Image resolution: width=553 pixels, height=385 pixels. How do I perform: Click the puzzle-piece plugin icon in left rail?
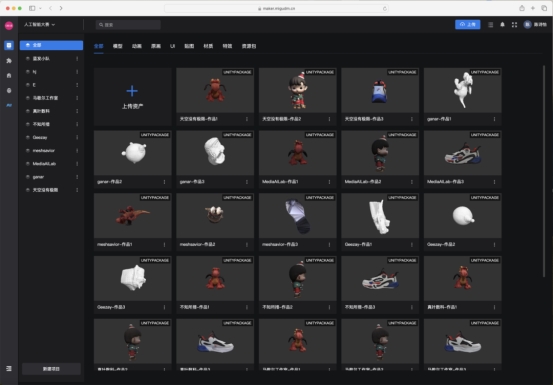coord(9,61)
